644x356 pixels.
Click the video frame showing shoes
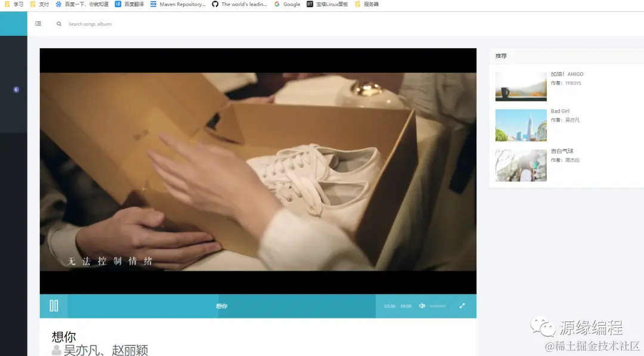258,171
